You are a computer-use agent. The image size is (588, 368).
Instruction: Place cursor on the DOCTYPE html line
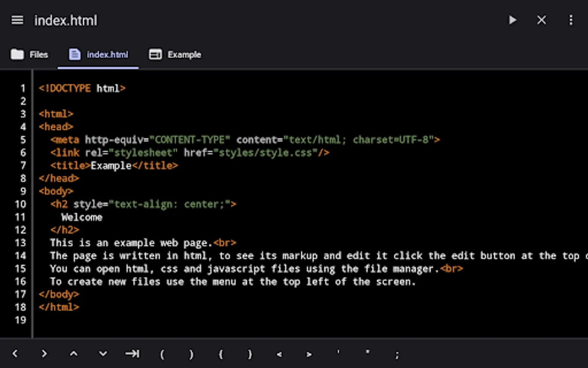coord(82,88)
